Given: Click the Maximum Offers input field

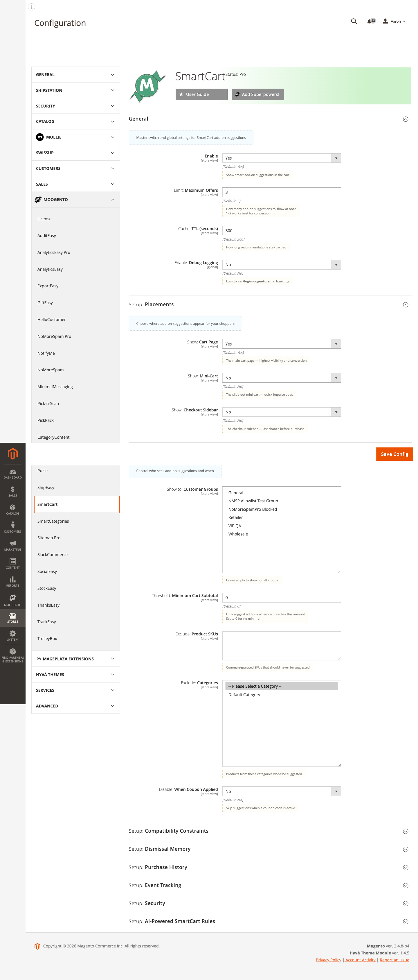Looking at the screenshot, I should (x=282, y=192).
